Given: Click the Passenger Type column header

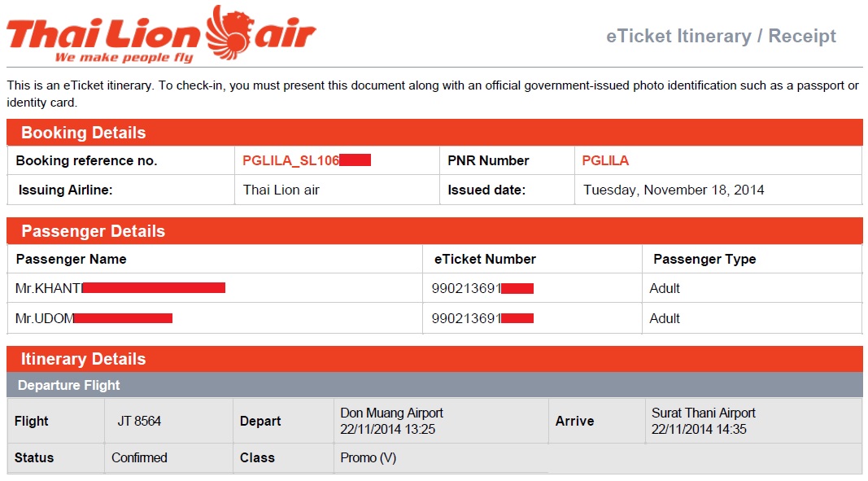Looking at the screenshot, I should [x=704, y=259].
